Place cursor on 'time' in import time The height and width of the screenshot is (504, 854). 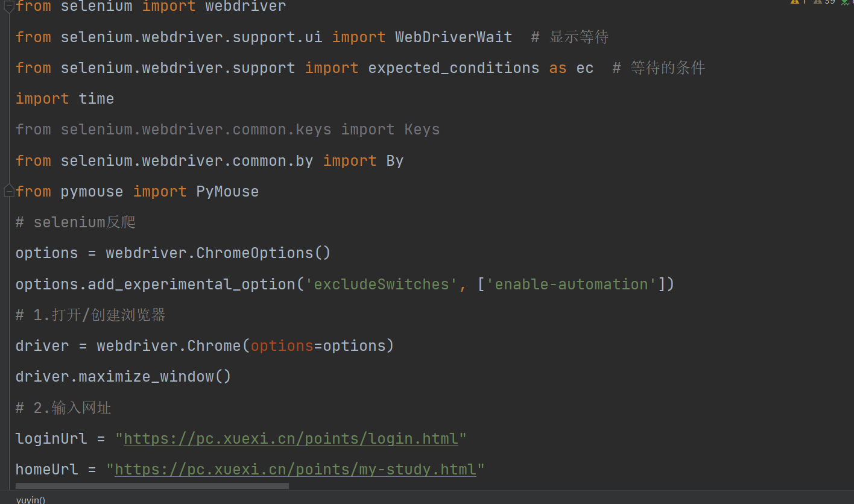tap(96, 99)
